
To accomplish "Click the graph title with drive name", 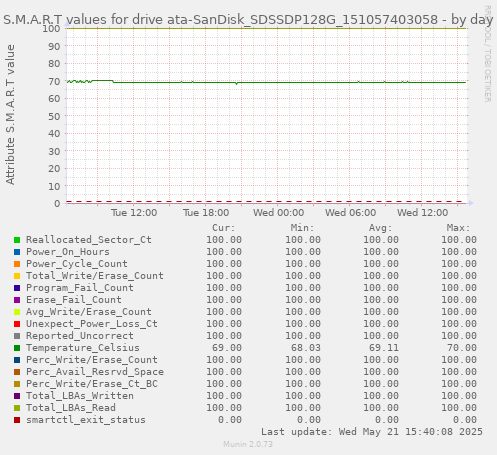I will coord(248,20).
